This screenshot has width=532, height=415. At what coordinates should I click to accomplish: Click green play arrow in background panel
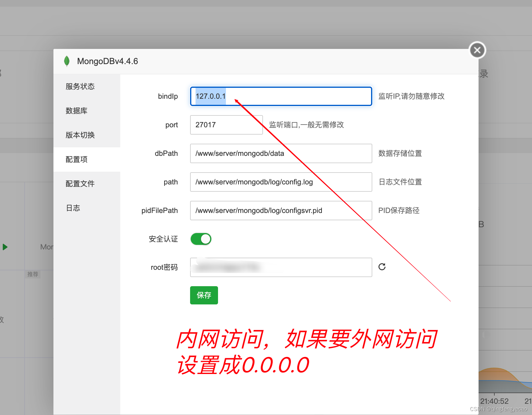tap(5, 247)
